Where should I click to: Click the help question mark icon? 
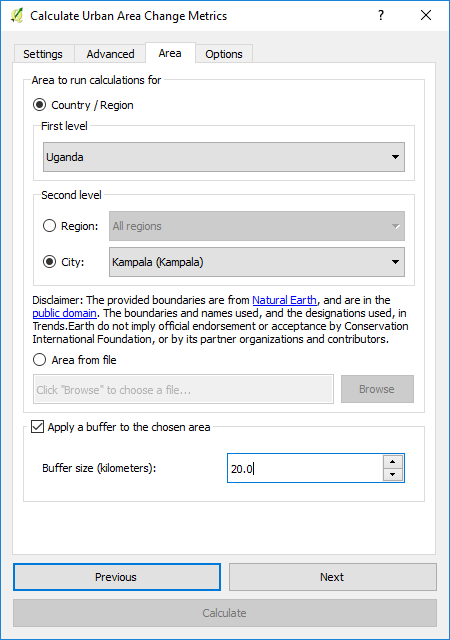pyautogui.click(x=381, y=16)
